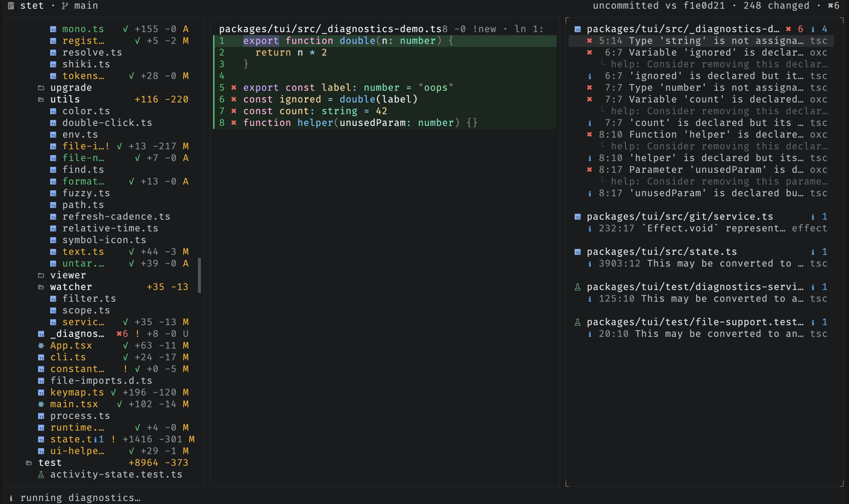Click the error marker on code line 6
The height and width of the screenshot is (504, 849).
234,99
